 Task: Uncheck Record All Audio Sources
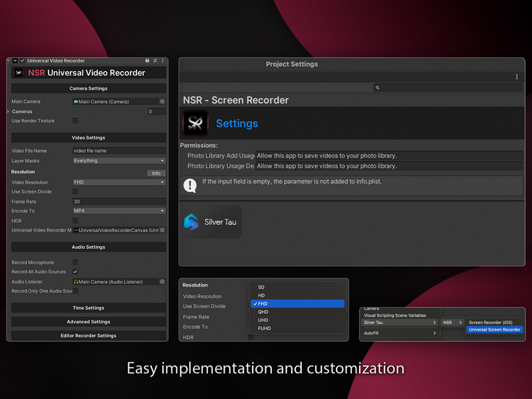click(75, 271)
